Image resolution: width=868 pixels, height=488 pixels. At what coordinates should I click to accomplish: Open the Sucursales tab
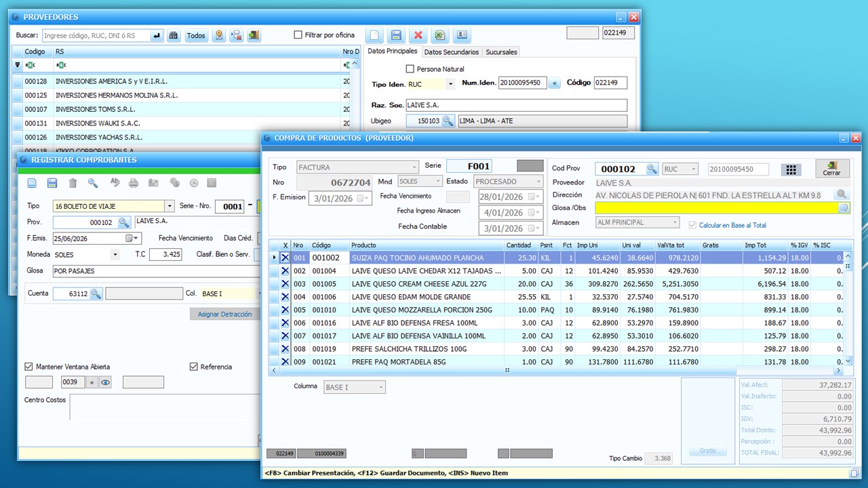pyautogui.click(x=501, y=52)
